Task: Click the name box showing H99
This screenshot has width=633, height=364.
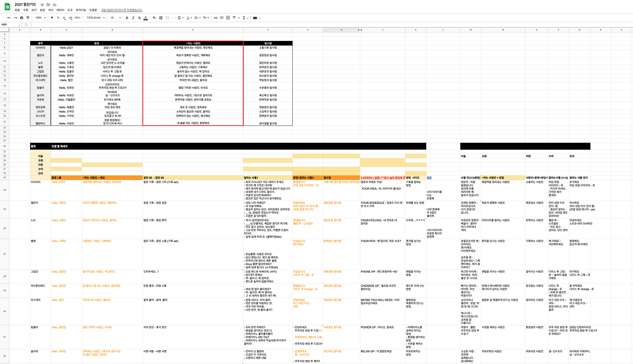Action: (x=10, y=24)
